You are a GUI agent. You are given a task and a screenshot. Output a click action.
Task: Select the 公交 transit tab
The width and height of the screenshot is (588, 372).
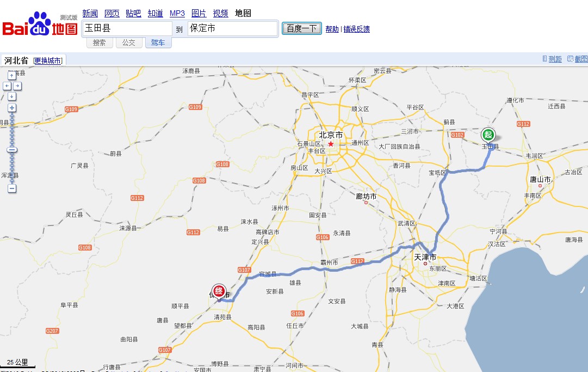(x=128, y=42)
